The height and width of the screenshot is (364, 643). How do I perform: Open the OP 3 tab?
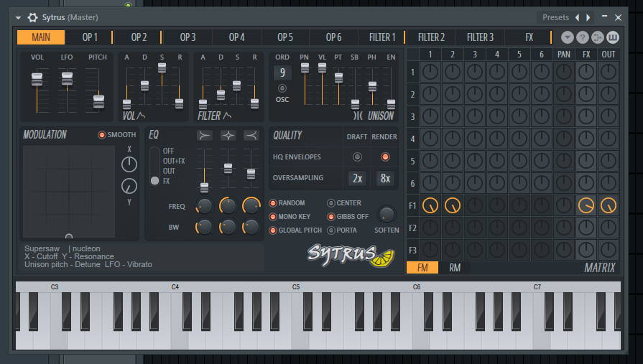[188, 37]
